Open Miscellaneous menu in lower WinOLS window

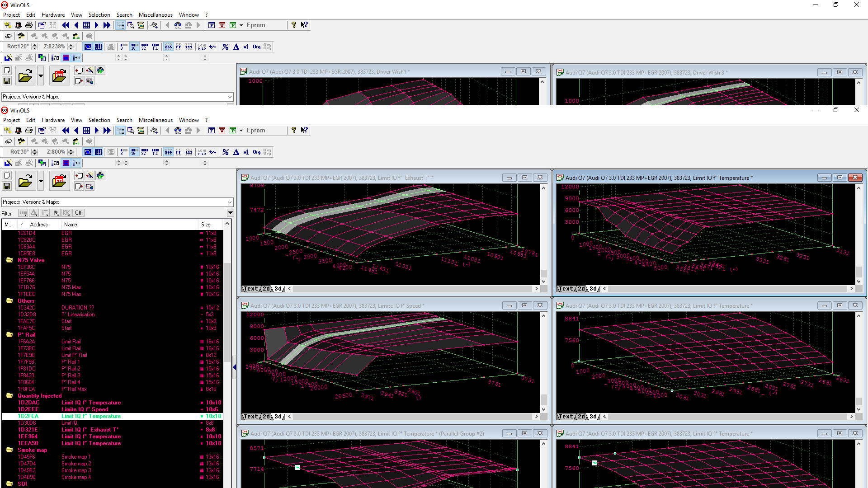tap(155, 120)
